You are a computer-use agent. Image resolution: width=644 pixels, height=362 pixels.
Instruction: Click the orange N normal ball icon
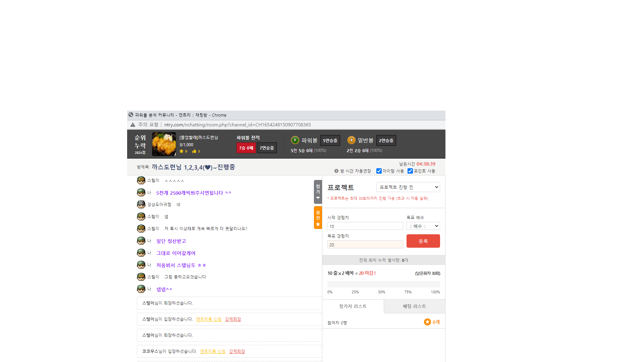(x=351, y=140)
